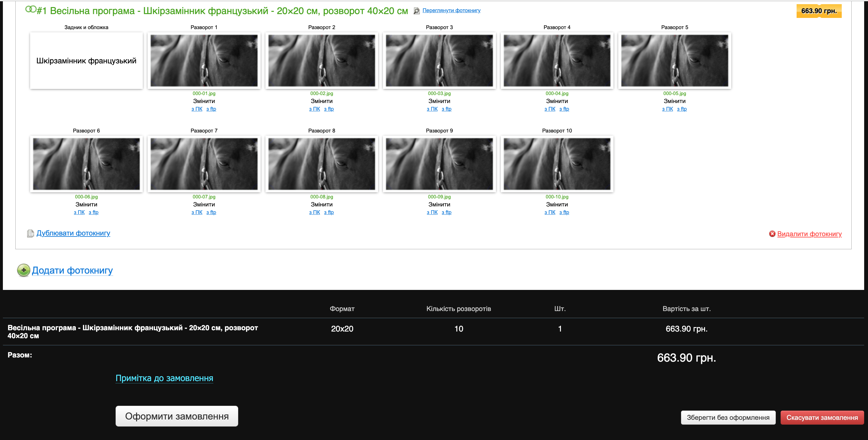Click the red delete photobook icon
This screenshot has width=868, height=440.
(772, 234)
